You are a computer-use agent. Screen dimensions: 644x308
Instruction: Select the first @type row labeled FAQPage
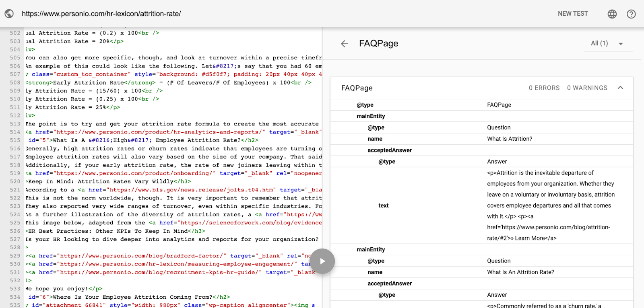coord(481,105)
